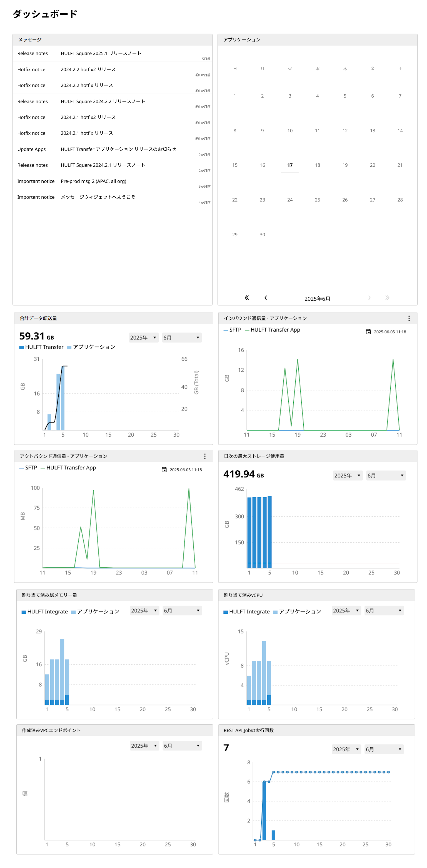
Task: Click 2025年6月 calendar header label
Action: click(x=317, y=299)
